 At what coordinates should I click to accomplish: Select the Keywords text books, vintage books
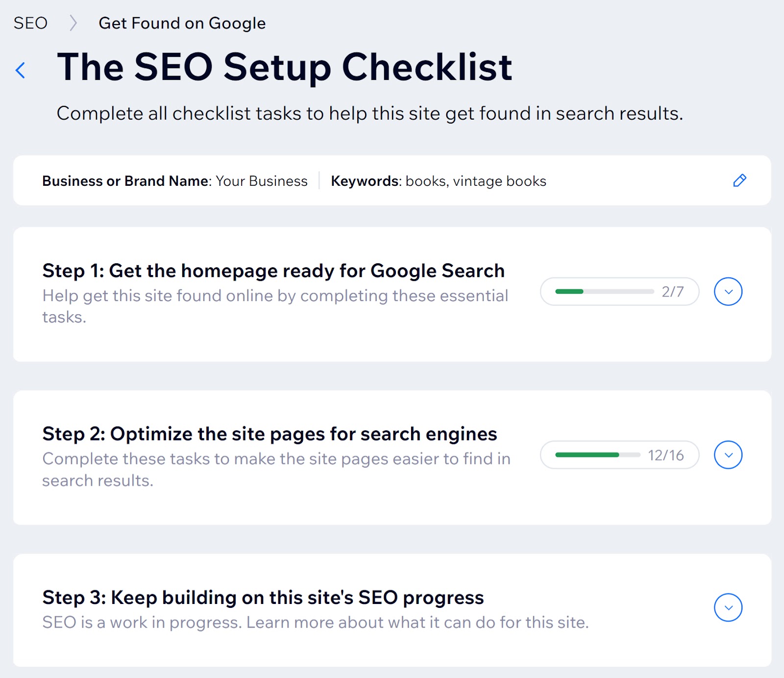click(475, 180)
